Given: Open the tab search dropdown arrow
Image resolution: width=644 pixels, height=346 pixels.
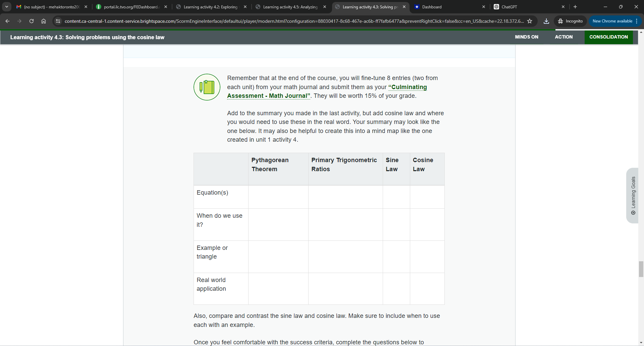Looking at the screenshot, I should [x=7, y=7].
